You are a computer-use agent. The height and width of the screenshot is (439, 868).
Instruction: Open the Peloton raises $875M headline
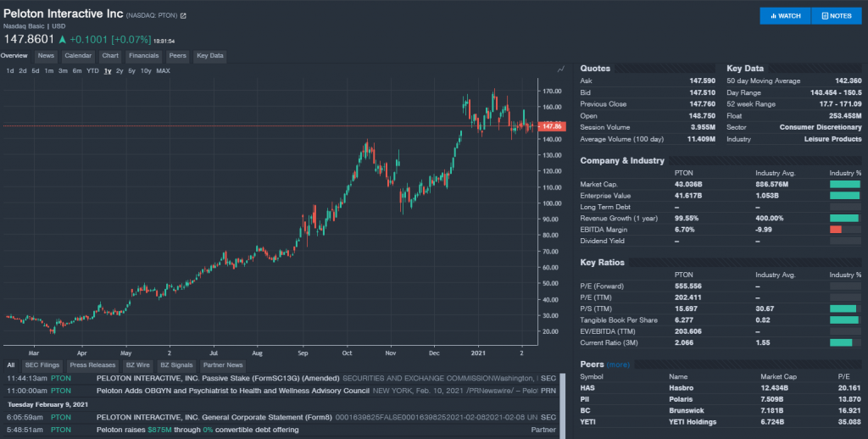[x=197, y=430]
